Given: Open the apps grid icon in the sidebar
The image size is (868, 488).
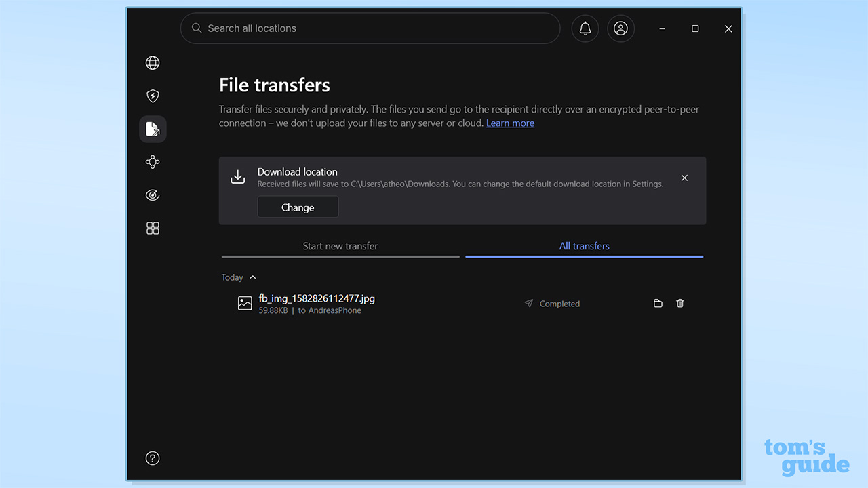Looking at the screenshot, I should [x=153, y=228].
